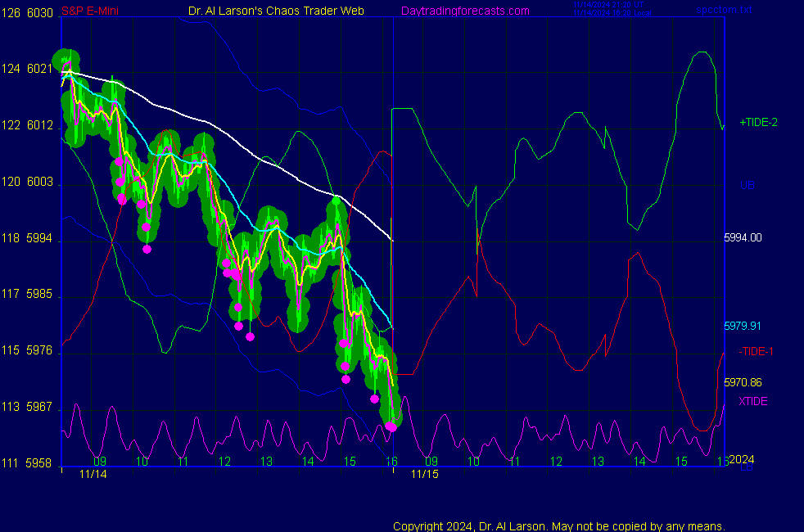804x532 pixels.
Task: Click the 5994.00 white average price value
Action: 743,237
